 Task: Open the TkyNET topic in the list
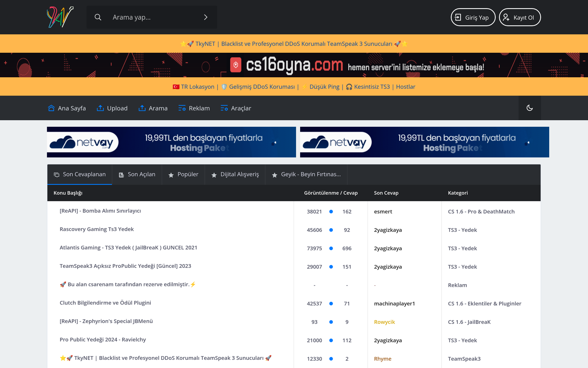pos(166,358)
